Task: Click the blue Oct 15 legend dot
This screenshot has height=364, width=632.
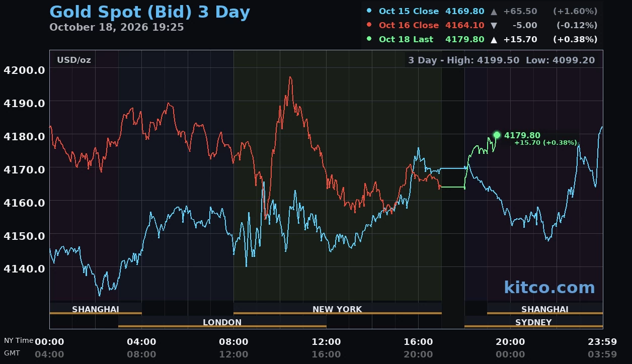Action: 369,11
